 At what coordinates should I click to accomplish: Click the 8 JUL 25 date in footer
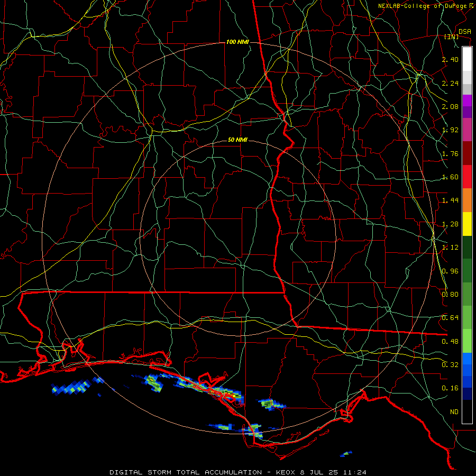(320, 472)
